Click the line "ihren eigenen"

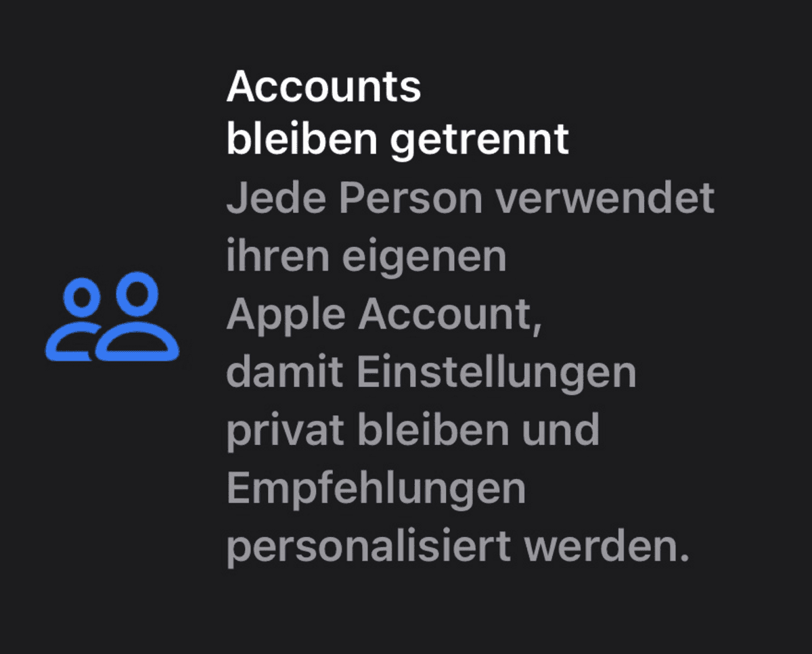(366, 256)
